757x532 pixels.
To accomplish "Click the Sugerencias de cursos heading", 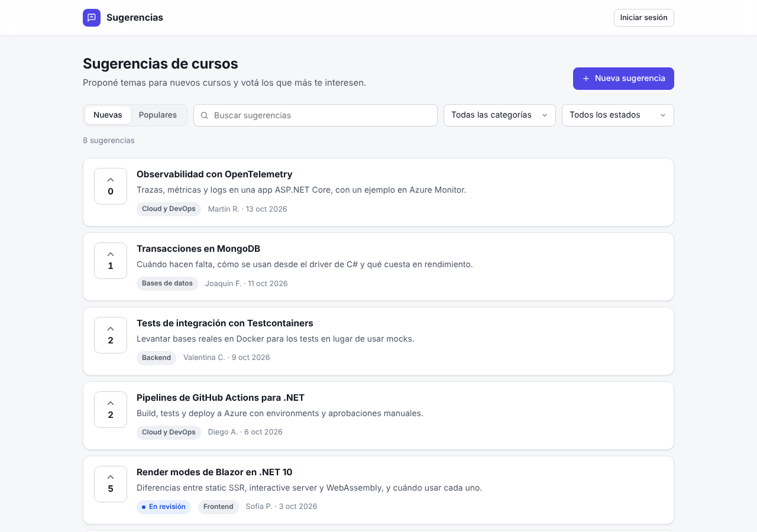I will (x=160, y=64).
